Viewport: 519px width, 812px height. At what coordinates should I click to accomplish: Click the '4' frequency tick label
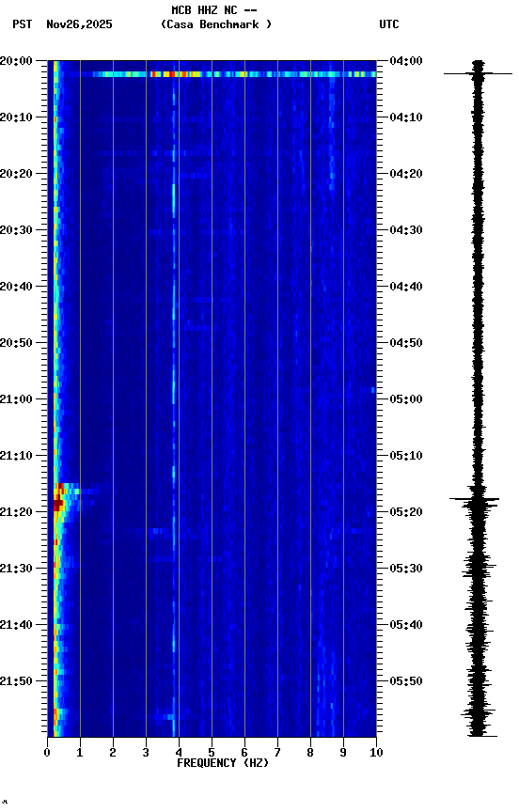click(x=179, y=753)
